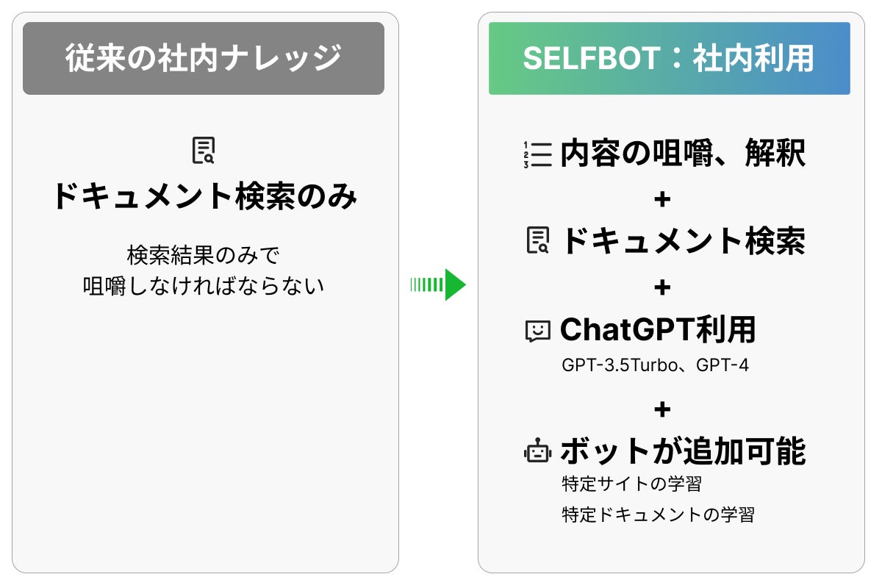The width and height of the screenshot is (882, 588).
Task: Click the plus sign above ChatGPT利用
Action: [662, 287]
